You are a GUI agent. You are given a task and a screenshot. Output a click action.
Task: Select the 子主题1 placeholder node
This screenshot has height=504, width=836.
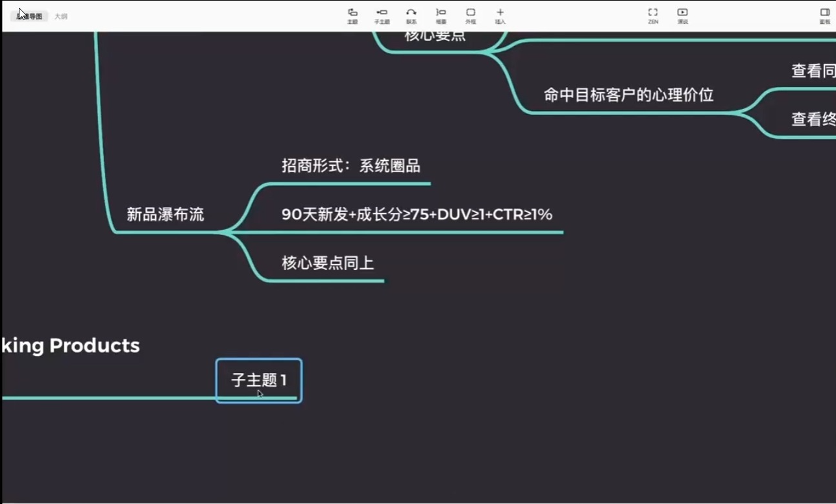(258, 381)
